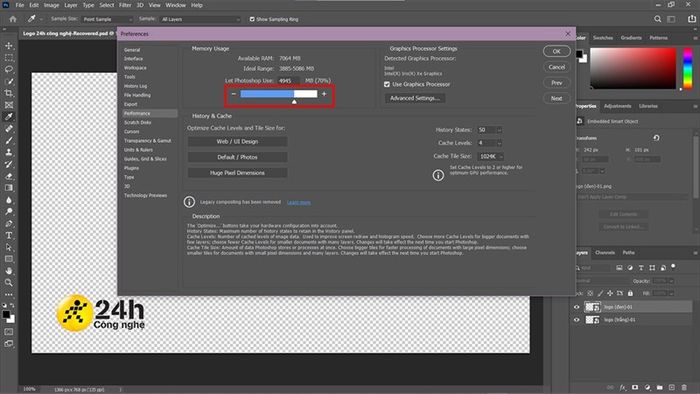Select the Dodge tool
This screenshot has height=394, width=700.
pos(9,212)
